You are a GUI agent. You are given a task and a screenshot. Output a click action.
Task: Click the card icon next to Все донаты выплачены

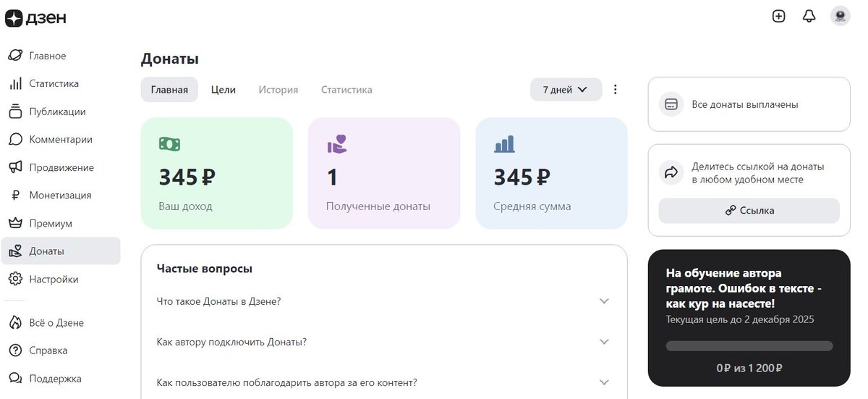671,104
